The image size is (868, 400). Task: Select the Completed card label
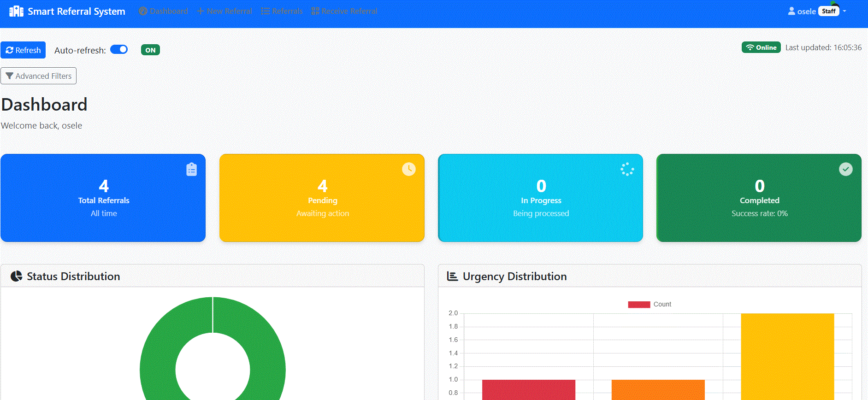pos(760,200)
